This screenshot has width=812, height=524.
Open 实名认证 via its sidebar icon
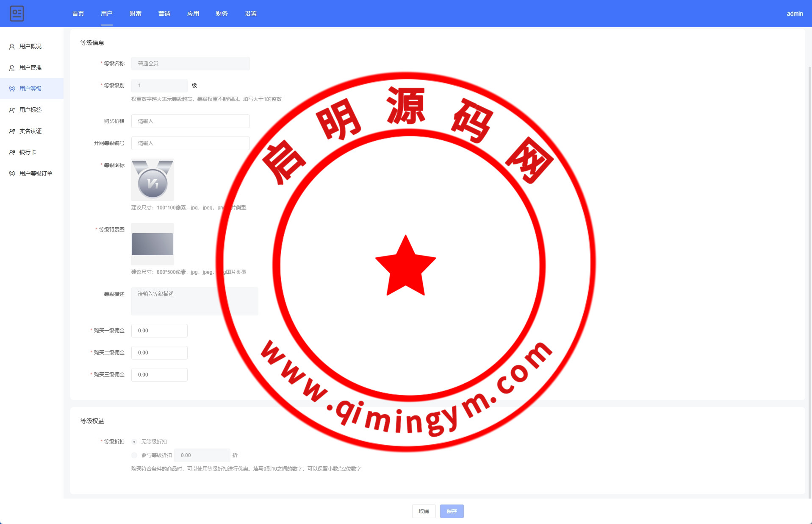(12, 131)
